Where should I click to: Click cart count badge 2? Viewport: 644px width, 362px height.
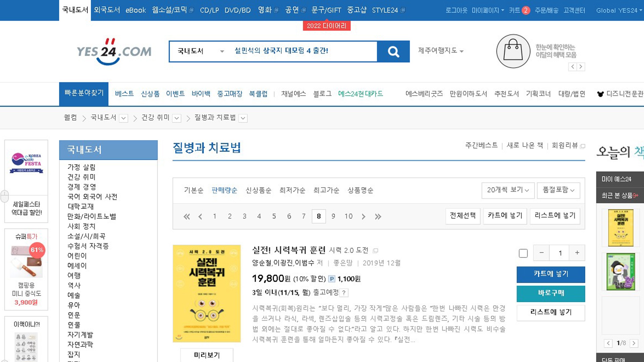[x=526, y=10]
